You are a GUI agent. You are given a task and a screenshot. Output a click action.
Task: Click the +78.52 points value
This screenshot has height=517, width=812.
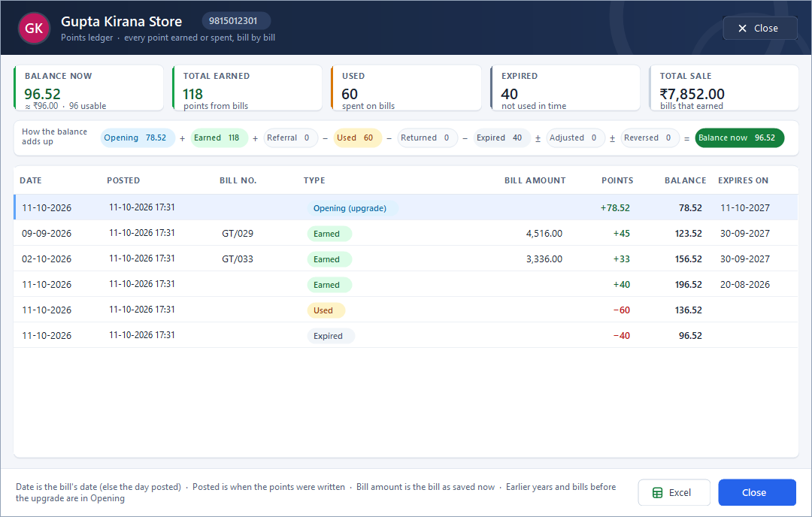click(615, 208)
